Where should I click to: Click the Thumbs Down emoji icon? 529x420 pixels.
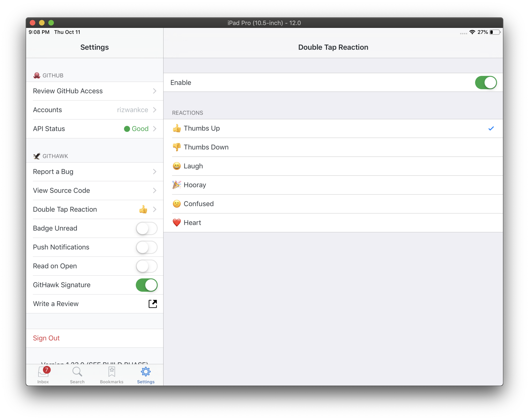(x=177, y=147)
